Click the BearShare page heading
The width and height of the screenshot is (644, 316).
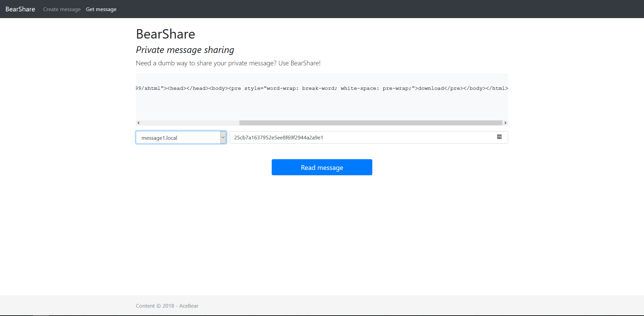tap(165, 34)
